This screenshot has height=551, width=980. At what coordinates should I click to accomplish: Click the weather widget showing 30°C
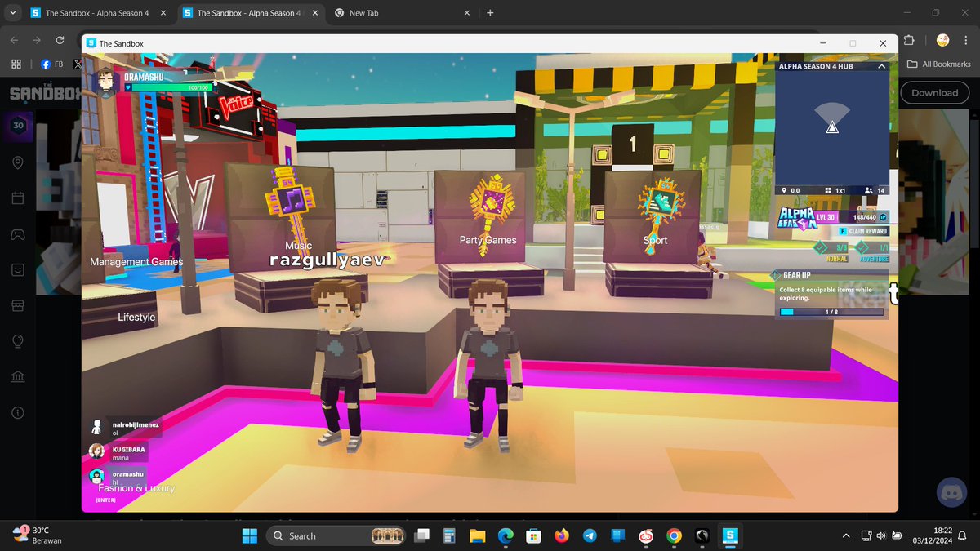[38, 535]
